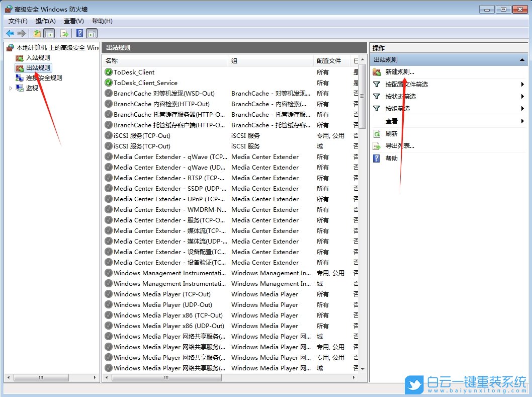532x397 pixels.
Task: Click the 名称 column header to sort rules
Action: (126, 60)
